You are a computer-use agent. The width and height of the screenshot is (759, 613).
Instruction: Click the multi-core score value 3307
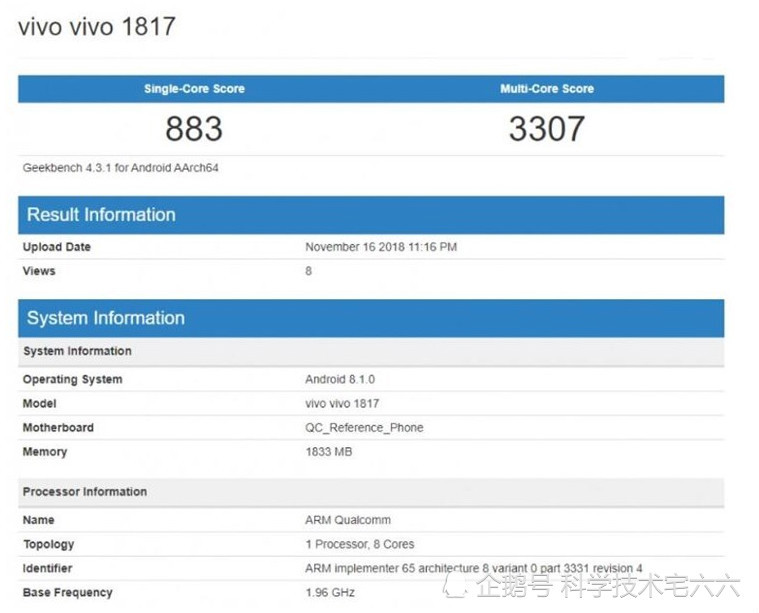(547, 129)
